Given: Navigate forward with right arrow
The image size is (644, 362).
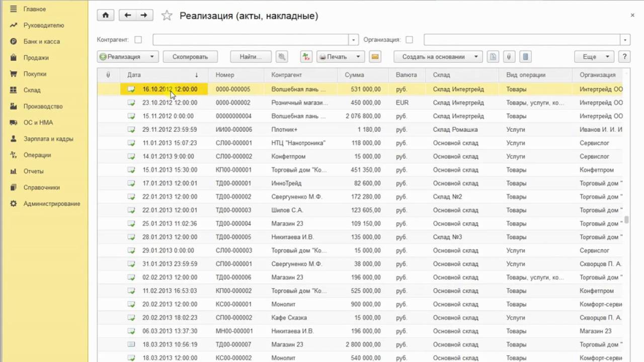Looking at the screenshot, I should coord(144,16).
